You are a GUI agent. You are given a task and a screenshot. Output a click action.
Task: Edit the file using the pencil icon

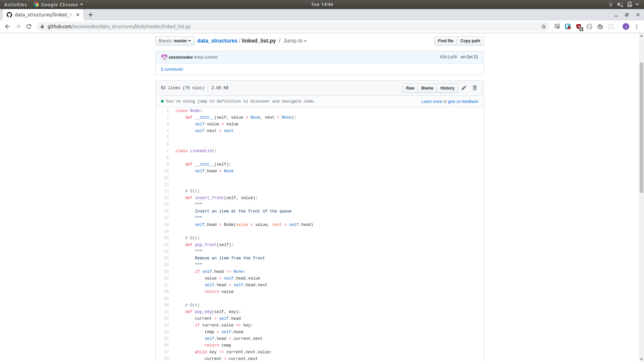pos(464,88)
